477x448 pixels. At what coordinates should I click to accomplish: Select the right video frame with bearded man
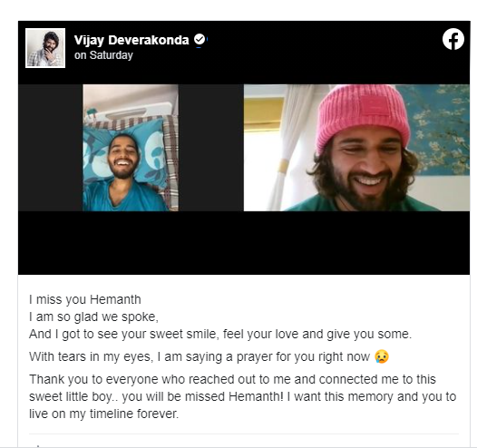356,148
